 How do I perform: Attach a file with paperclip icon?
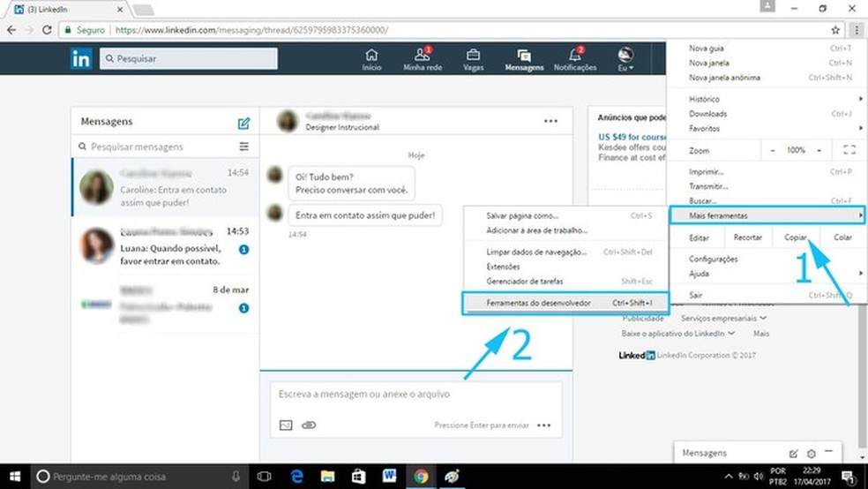tap(309, 425)
